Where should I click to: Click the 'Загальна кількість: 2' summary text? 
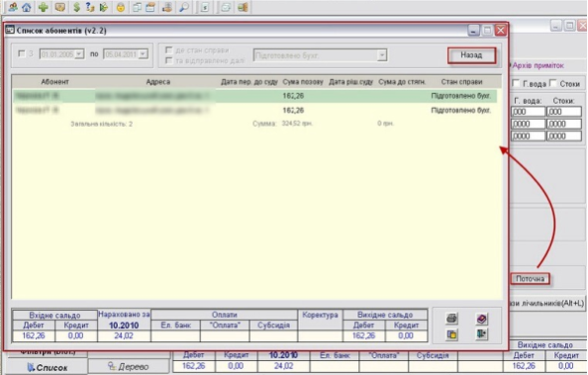click(x=102, y=124)
